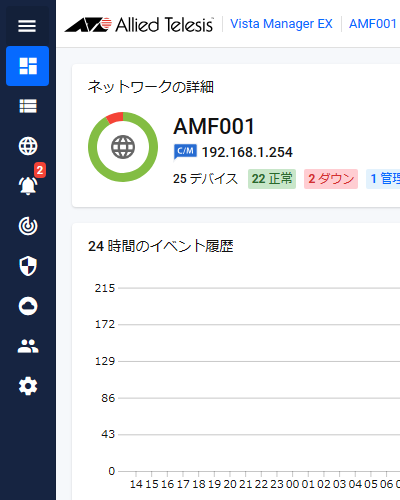
Task: Open the asset list icon in the sidebar
Action: point(28,106)
